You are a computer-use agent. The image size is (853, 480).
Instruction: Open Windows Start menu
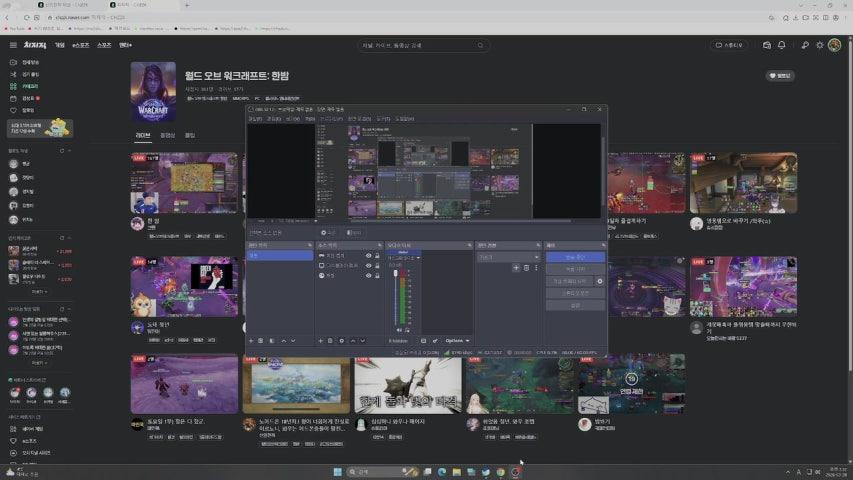point(337,472)
